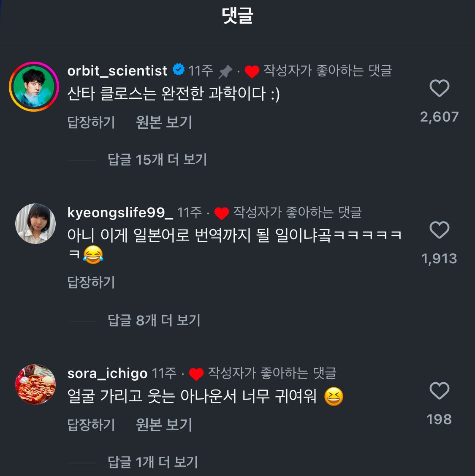The image size is (475, 476).
Task: Show original text via 원본 보기 under sora_ichigo
Action: click(164, 425)
